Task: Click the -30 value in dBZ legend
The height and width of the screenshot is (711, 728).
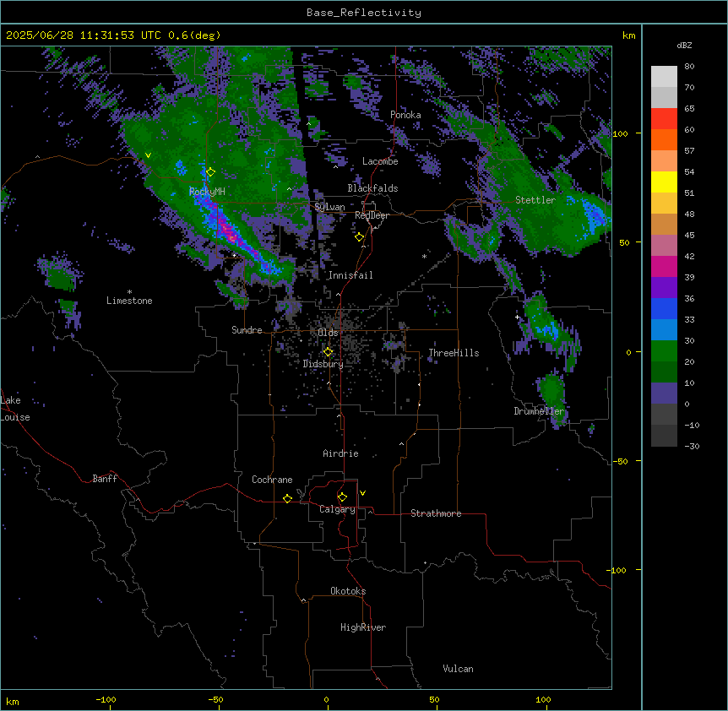Action: click(x=692, y=446)
